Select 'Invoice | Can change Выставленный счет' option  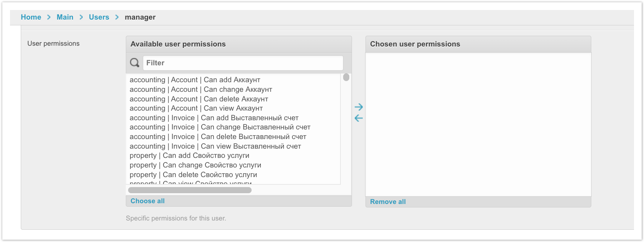[x=220, y=127]
